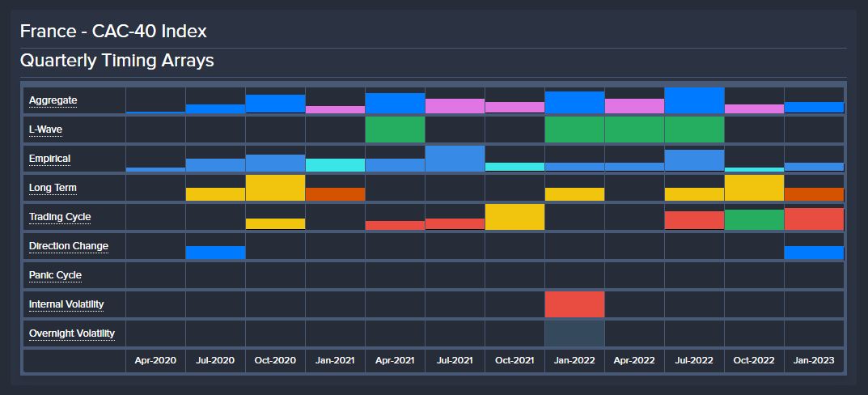Open the Empirical row label link

[49, 159]
